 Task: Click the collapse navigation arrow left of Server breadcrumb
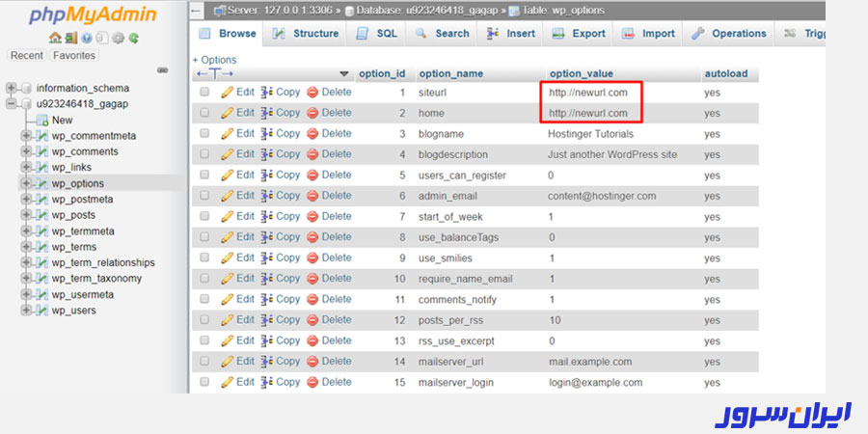tap(196, 11)
